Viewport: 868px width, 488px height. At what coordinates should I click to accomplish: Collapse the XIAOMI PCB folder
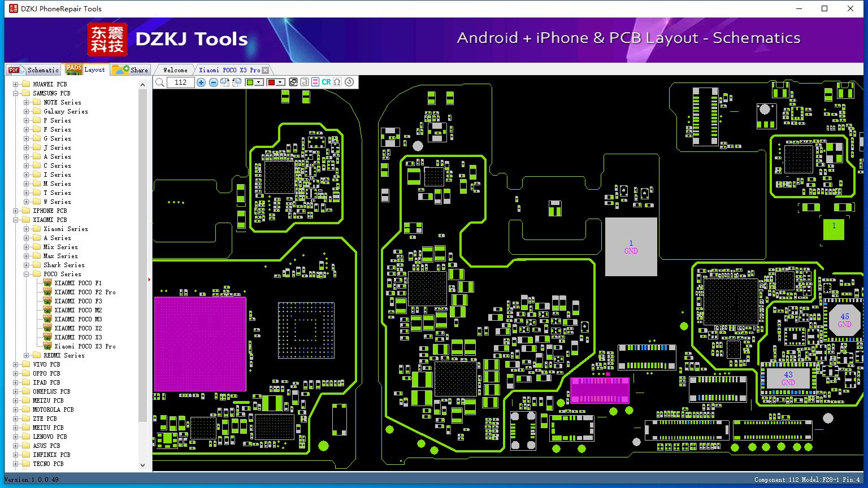(x=16, y=220)
